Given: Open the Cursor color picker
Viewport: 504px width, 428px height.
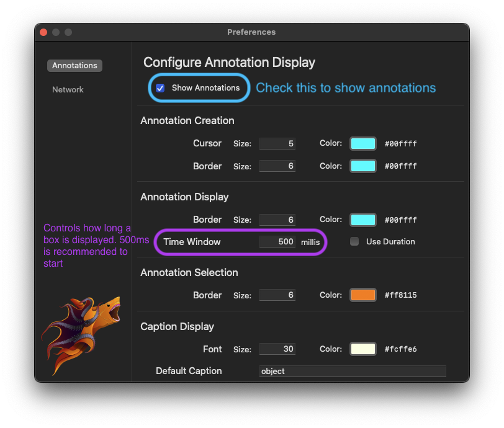Looking at the screenshot, I should (362, 143).
